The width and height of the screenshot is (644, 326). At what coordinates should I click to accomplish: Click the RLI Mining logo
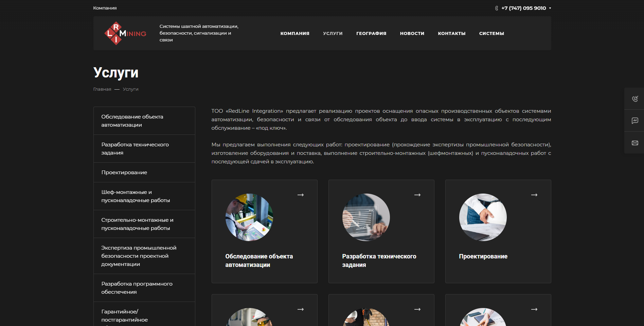point(125,33)
